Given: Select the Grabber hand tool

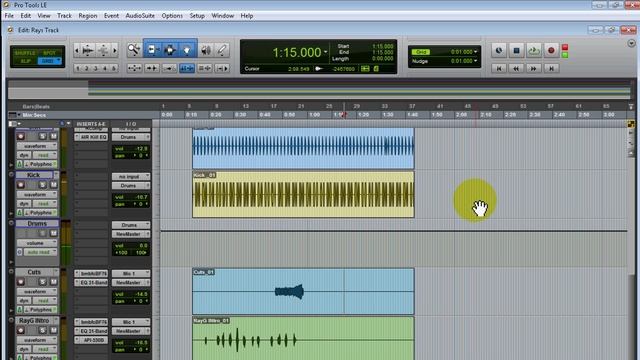Looking at the screenshot, I should 187,50.
